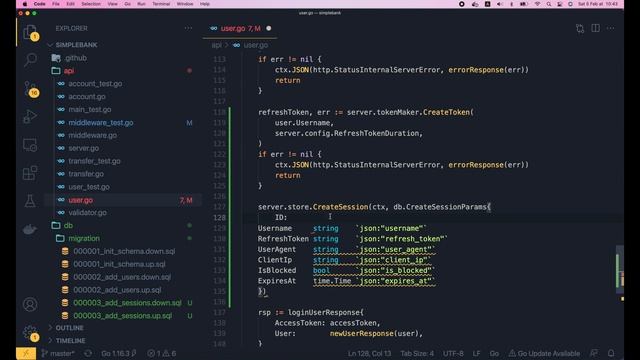The width and height of the screenshot is (640, 360).
Task: Collapse the migration folder
Action: (x=84, y=238)
